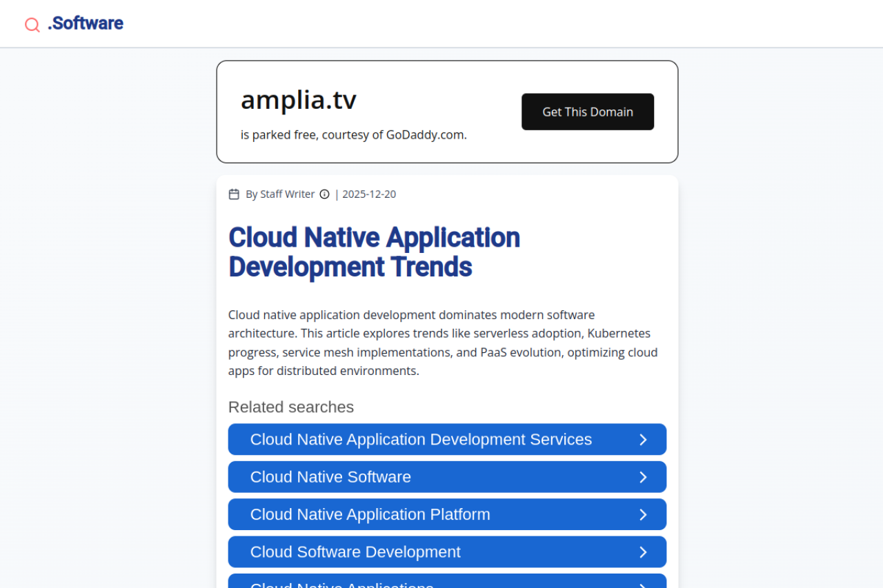
Task: Open Cloud Native Application Development Services search
Action: click(421, 440)
